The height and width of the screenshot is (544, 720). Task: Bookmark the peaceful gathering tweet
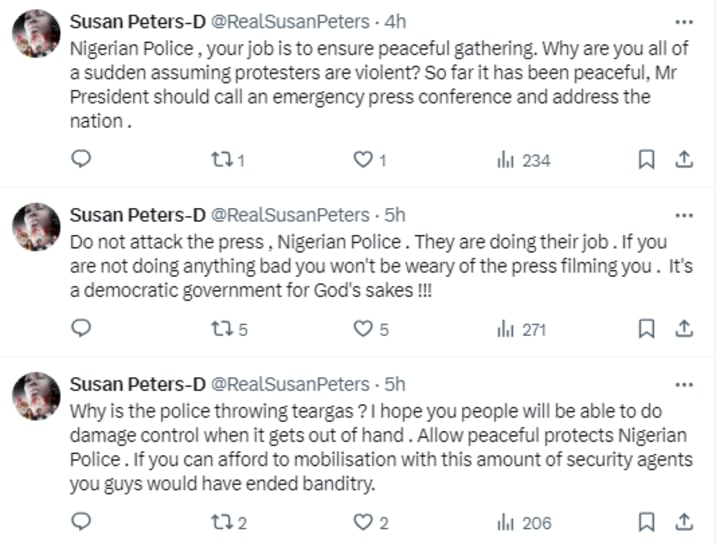[x=646, y=159]
